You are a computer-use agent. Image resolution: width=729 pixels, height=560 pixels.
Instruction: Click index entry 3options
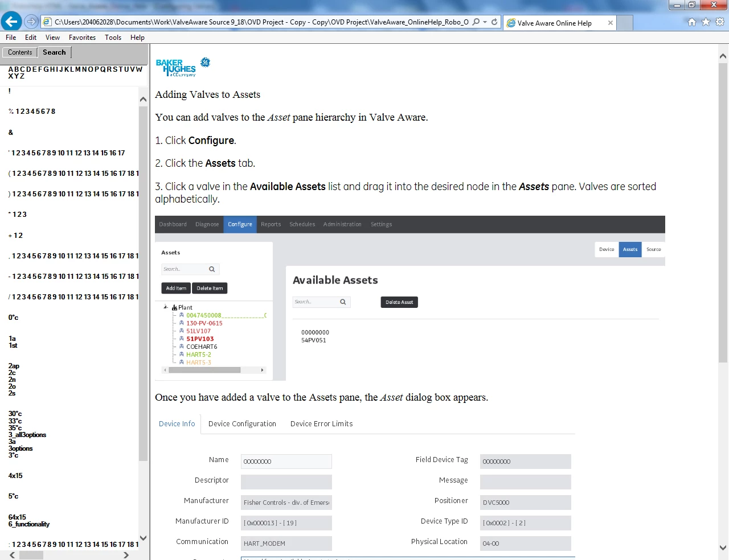(x=21, y=448)
